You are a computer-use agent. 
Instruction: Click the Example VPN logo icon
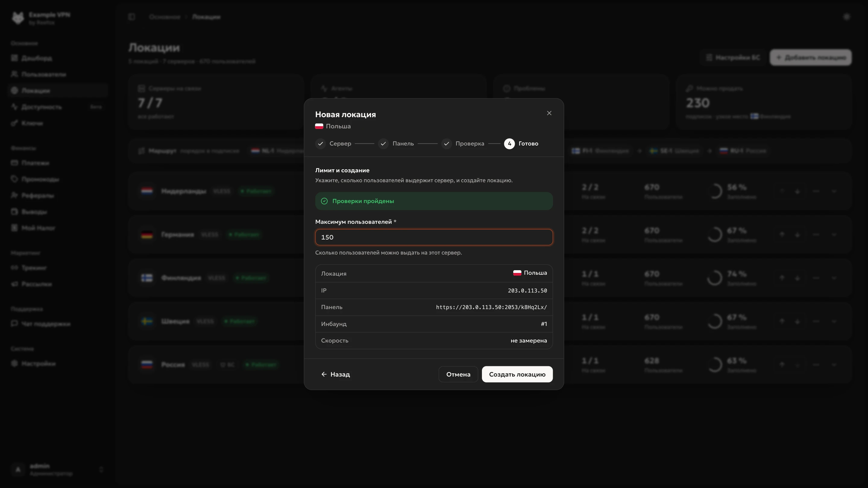click(x=18, y=18)
